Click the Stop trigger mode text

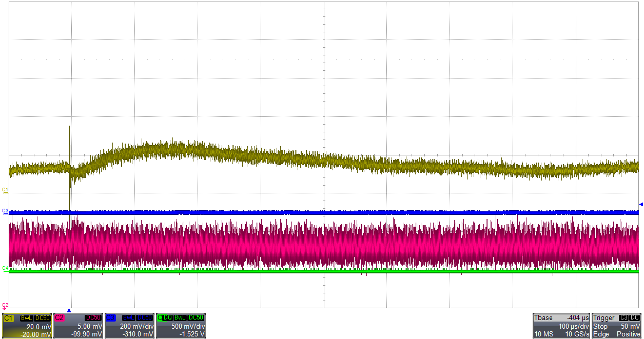click(600, 326)
